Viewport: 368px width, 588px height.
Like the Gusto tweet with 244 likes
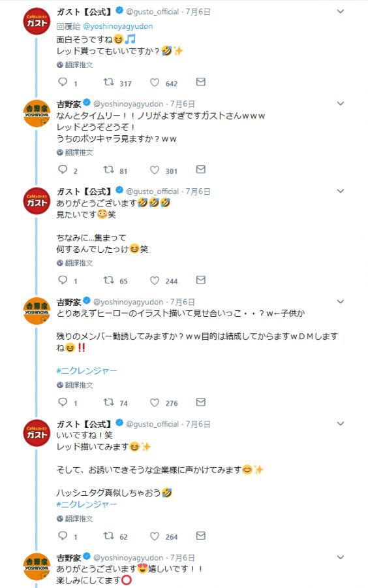155,280
